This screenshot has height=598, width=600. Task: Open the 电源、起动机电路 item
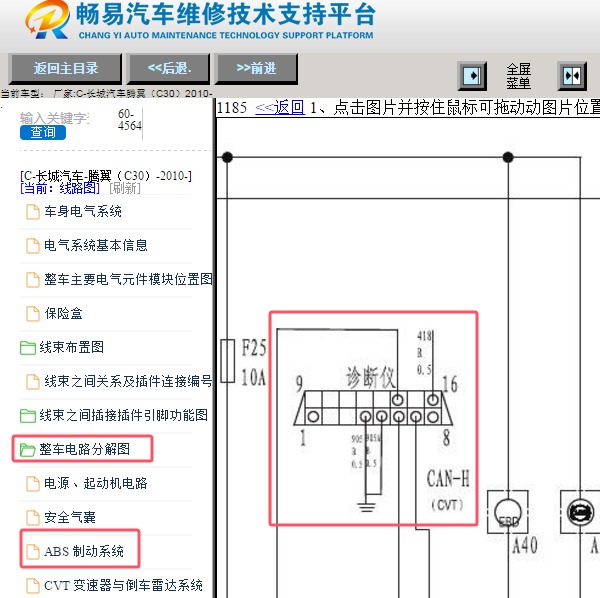pos(96,483)
